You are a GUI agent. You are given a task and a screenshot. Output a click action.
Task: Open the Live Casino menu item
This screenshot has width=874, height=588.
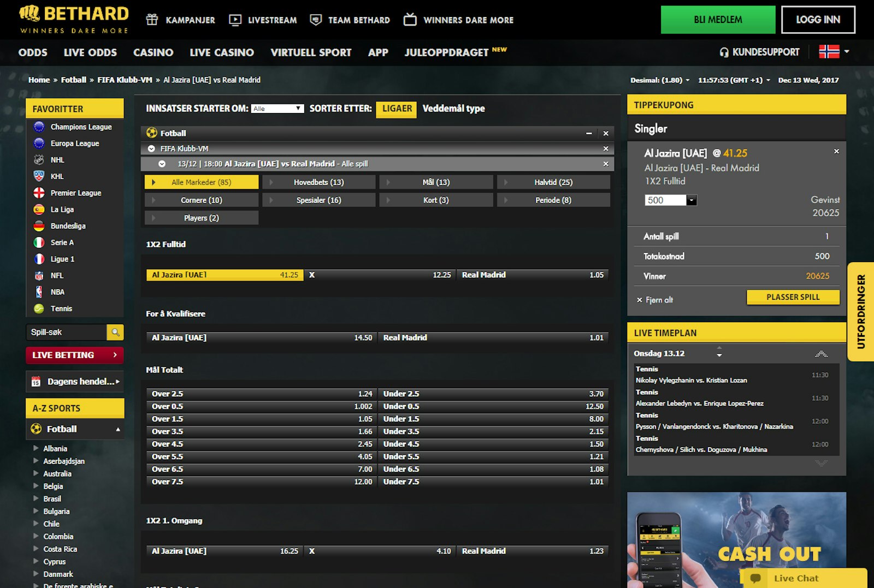click(x=221, y=52)
